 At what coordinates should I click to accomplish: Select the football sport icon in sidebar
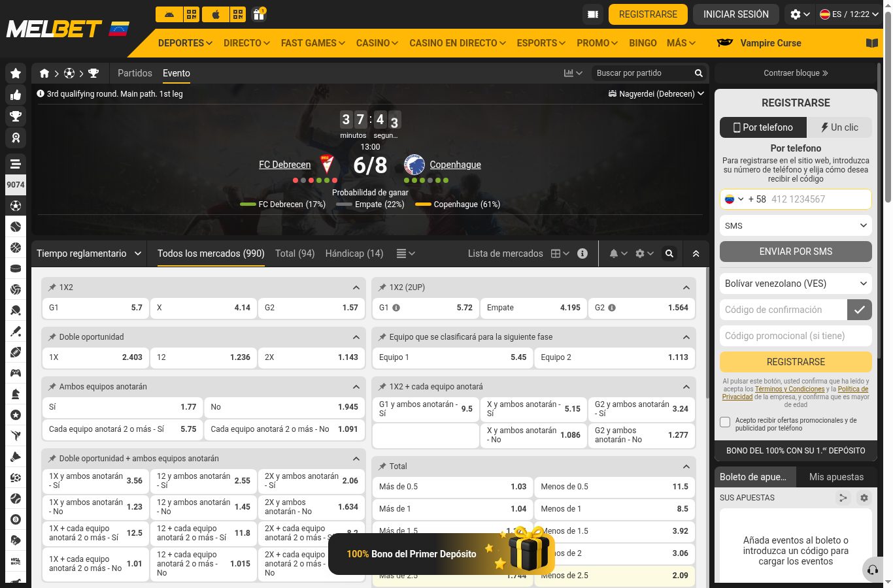[16, 206]
